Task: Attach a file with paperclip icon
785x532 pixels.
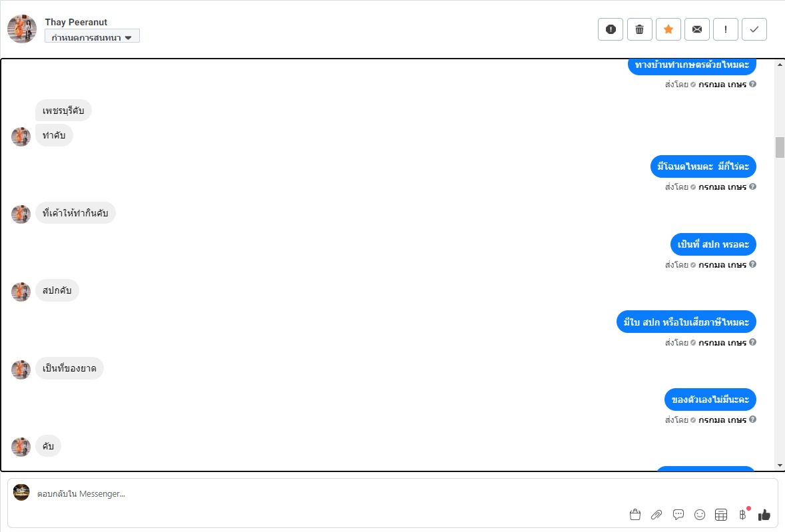Action: coord(656,514)
